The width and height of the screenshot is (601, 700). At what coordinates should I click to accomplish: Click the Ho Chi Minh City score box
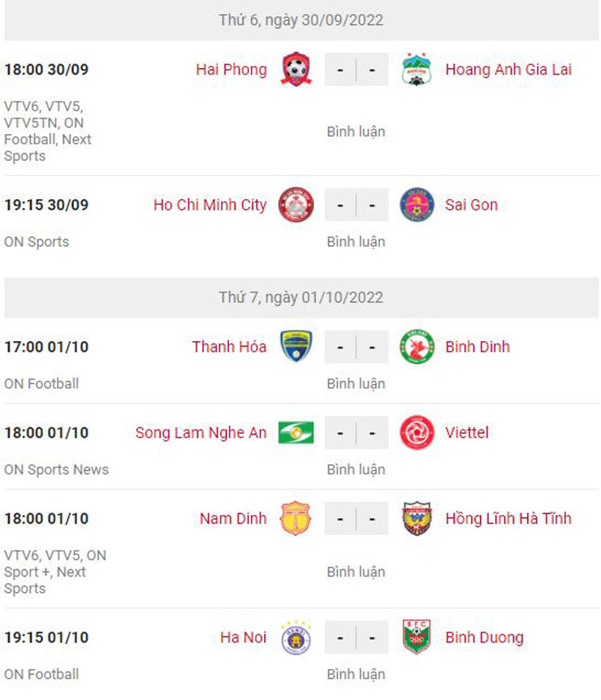356,205
